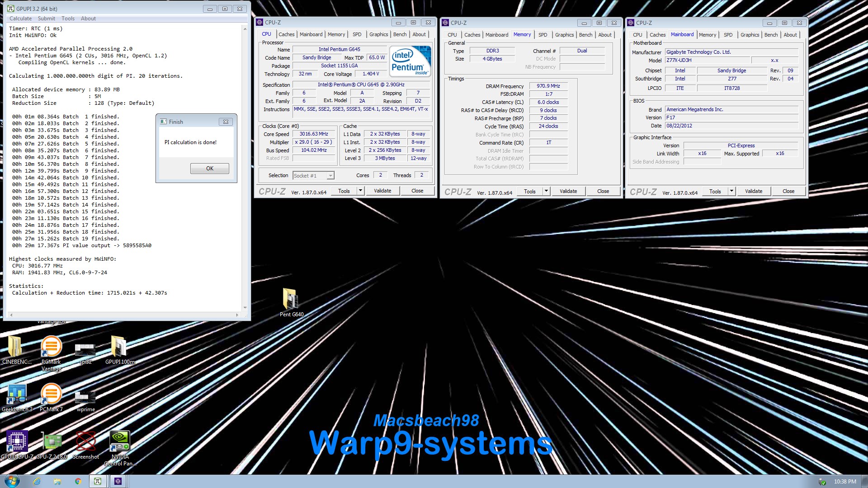
Task: Open the CINEBENCH folder icon on desktop
Action: [16, 350]
